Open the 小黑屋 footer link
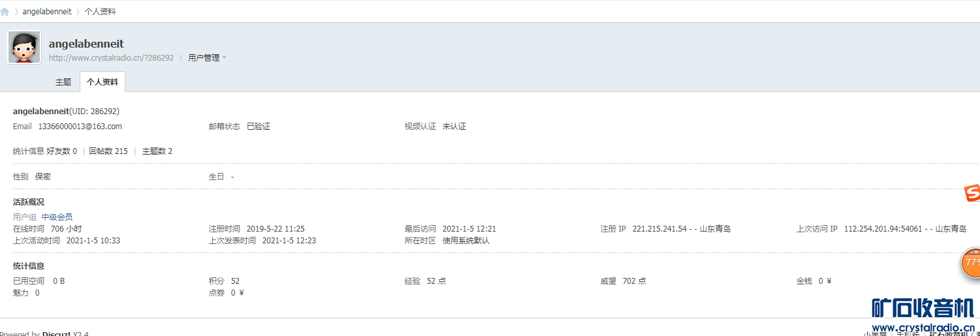Image resolution: width=980 pixels, height=336 pixels. (x=875, y=334)
